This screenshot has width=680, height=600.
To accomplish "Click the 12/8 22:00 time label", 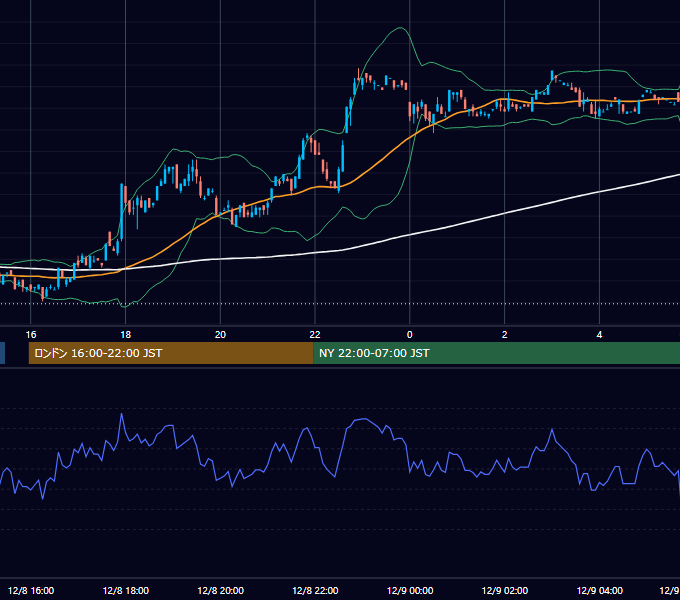I will (315, 590).
